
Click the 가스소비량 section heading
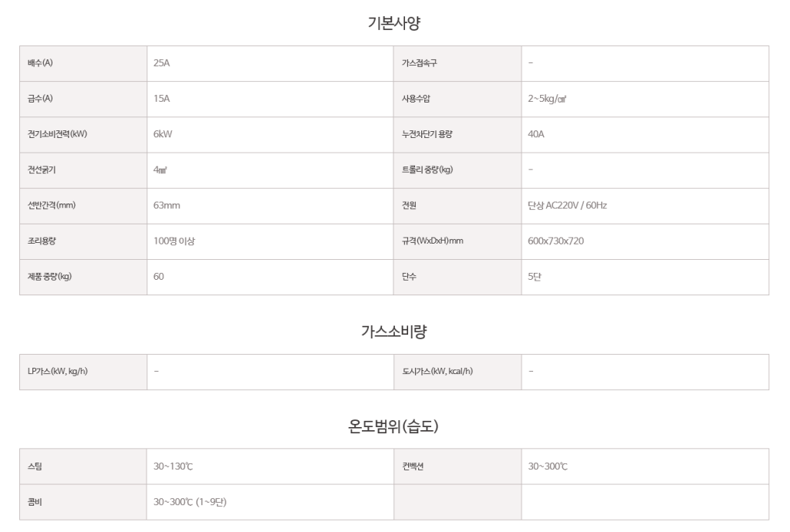(394, 332)
